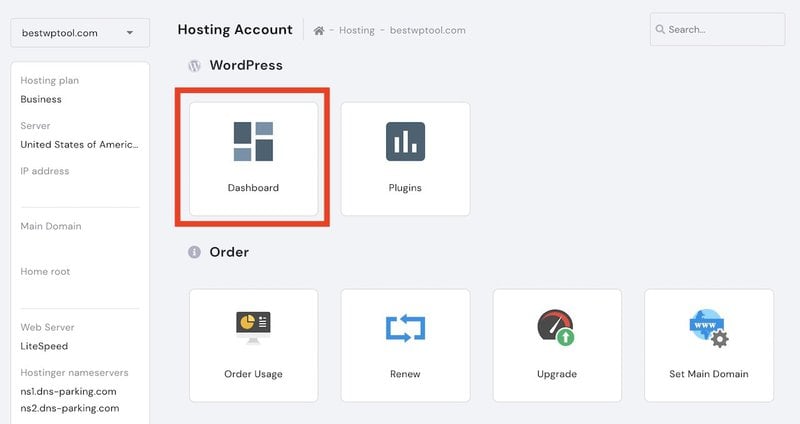
Task: Click the Business hosting plan value
Action: click(x=41, y=99)
